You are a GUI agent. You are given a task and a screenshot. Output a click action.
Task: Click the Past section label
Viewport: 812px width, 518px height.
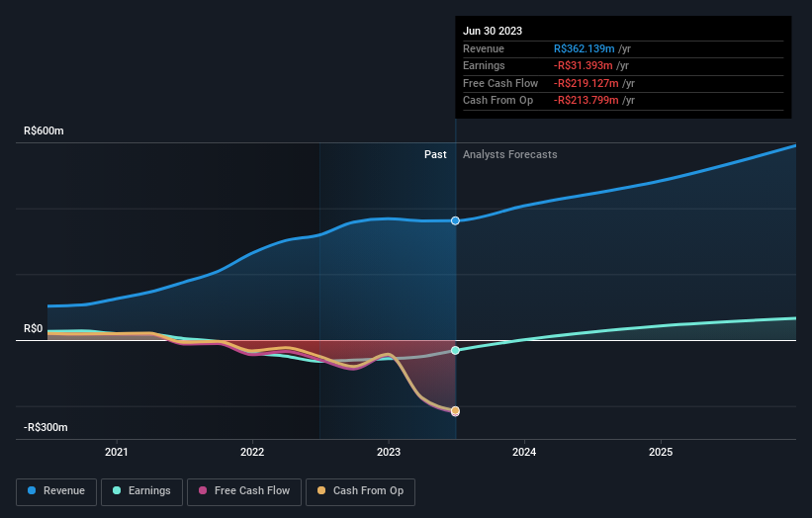(x=435, y=155)
